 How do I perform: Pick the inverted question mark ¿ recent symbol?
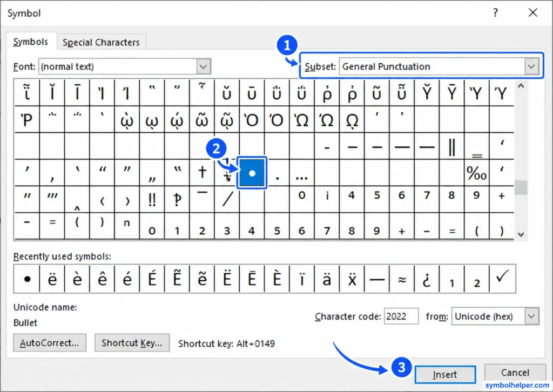(427, 279)
